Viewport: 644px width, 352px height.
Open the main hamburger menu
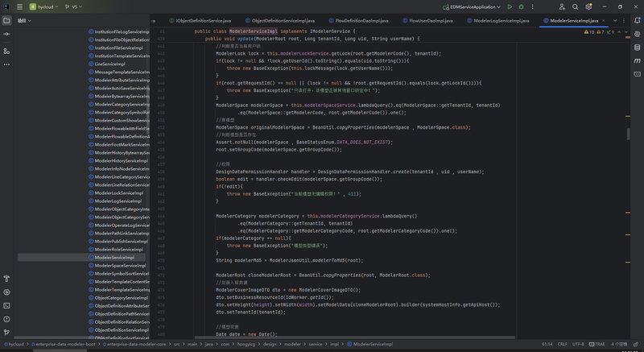(x=19, y=6)
